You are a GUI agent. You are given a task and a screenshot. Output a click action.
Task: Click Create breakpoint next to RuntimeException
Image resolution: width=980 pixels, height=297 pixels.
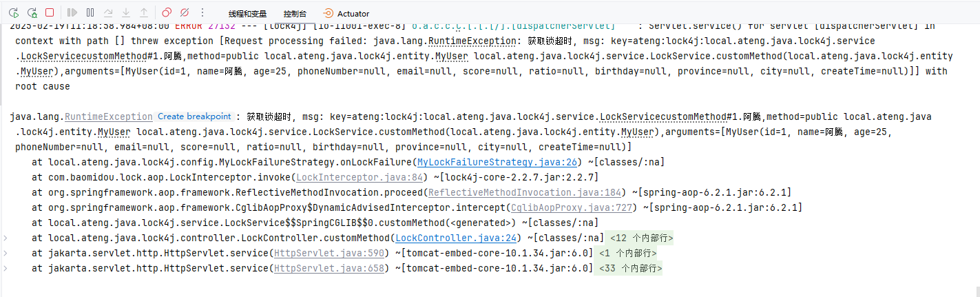194,116
